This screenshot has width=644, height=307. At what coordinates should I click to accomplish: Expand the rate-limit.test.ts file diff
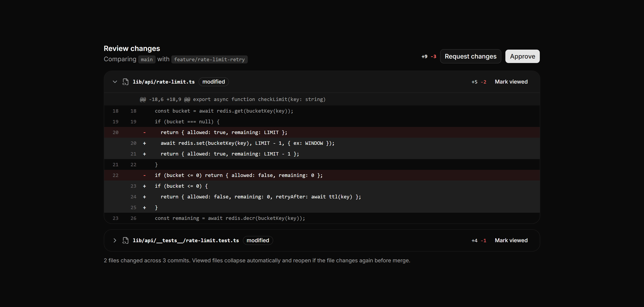(115, 240)
